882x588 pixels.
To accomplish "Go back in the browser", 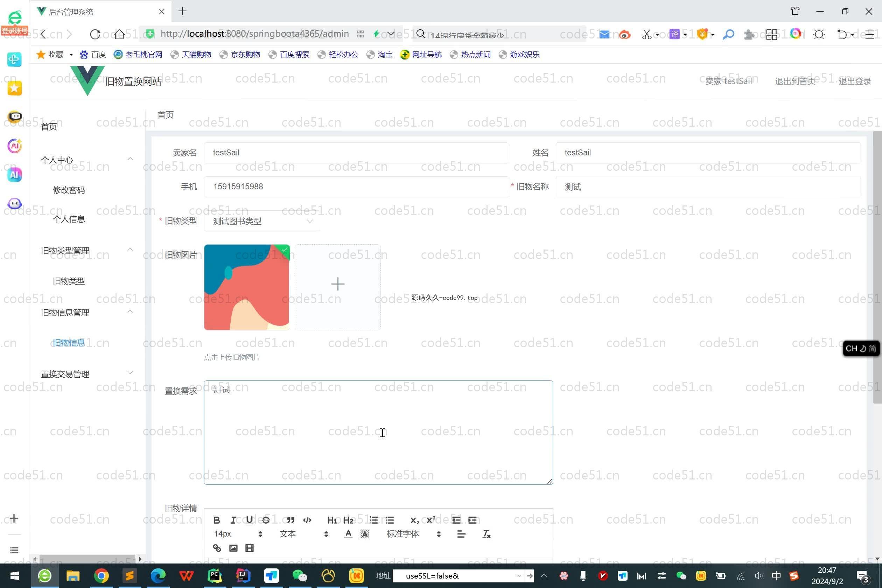I will (x=43, y=34).
